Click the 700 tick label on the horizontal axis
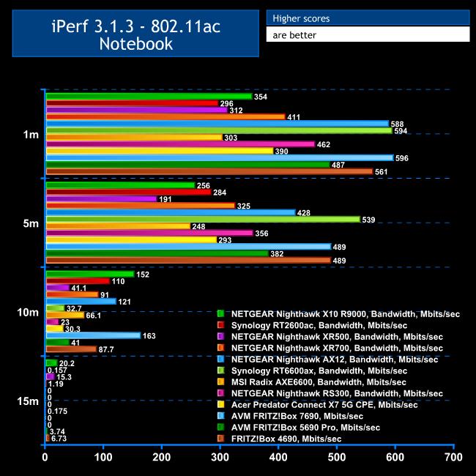Screen dimensions: 476x476 [x=453, y=457]
